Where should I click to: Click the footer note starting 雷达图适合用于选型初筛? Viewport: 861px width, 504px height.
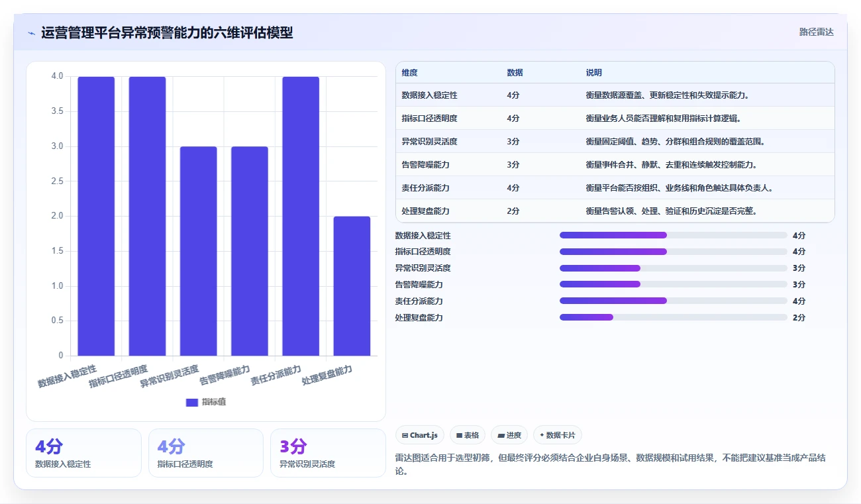[610, 464]
